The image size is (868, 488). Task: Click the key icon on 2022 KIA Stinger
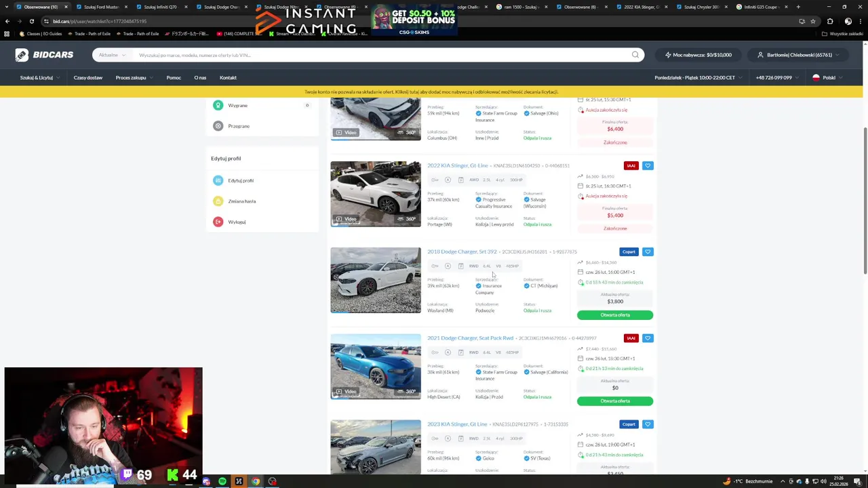(435, 180)
